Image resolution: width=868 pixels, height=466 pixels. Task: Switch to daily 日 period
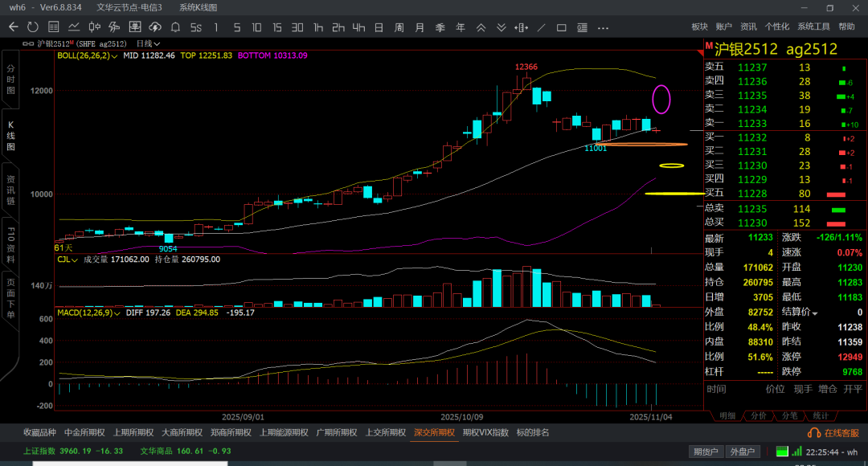pos(379,27)
